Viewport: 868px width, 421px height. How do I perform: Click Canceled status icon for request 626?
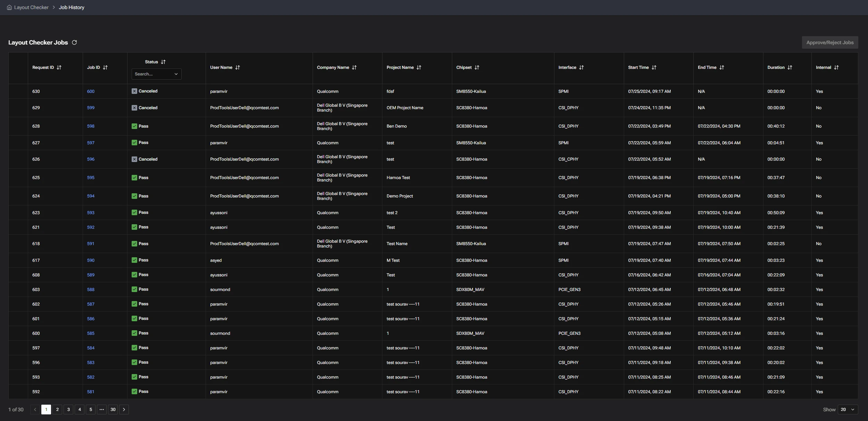(134, 159)
